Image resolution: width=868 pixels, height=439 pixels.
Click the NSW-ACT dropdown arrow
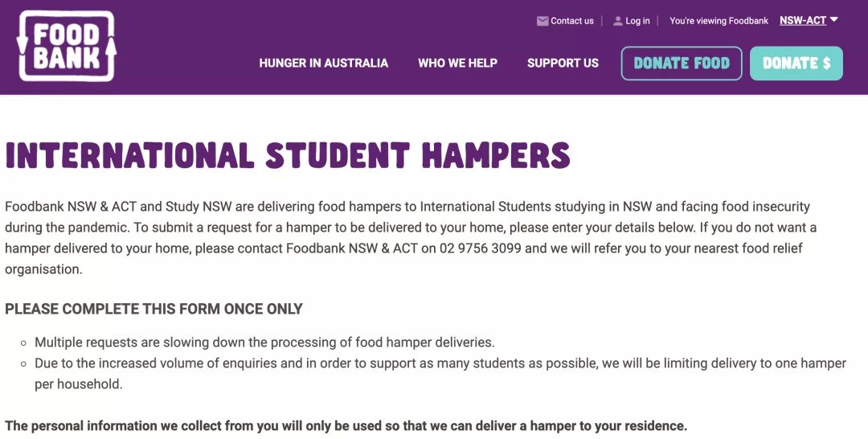pyautogui.click(x=833, y=20)
